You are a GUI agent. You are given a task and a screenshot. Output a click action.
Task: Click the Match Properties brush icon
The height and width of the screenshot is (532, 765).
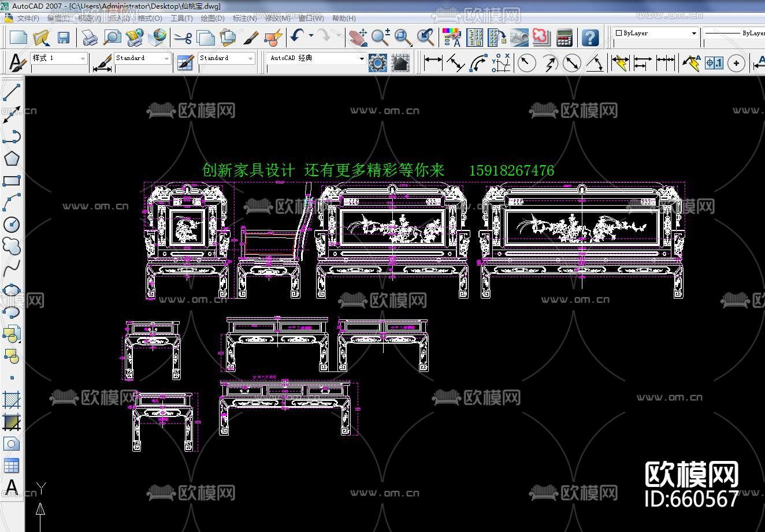tap(251, 38)
